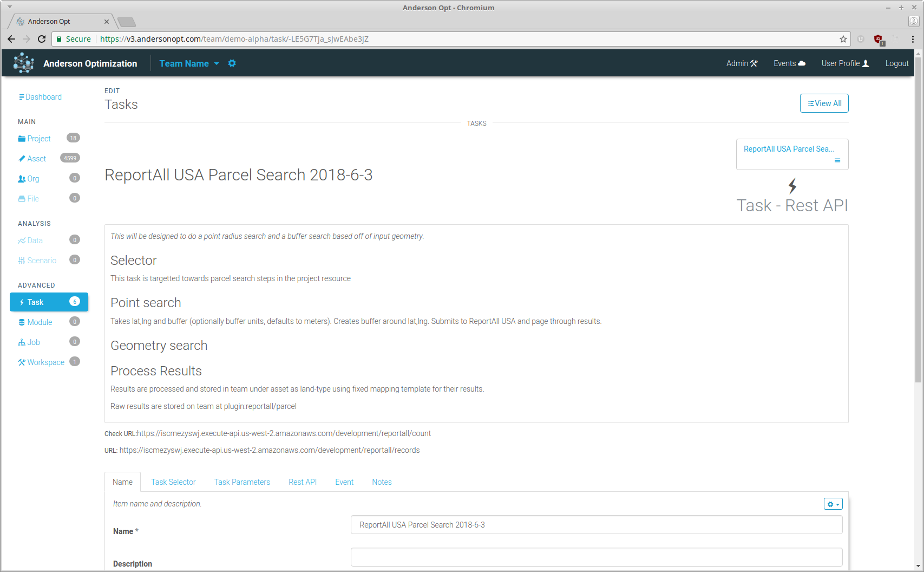Open the Task item in sidebar
The height and width of the screenshot is (572, 924).
pyautogui.click(x=49, y=302)
